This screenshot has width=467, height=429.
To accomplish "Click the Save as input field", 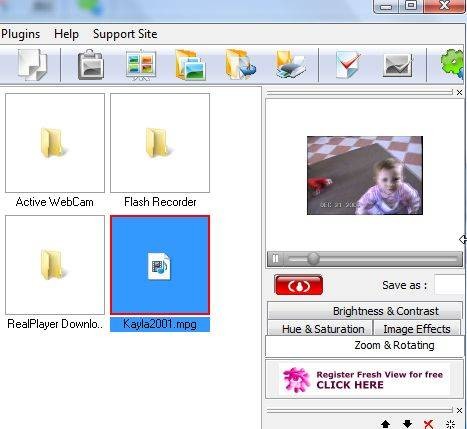I will tap(450, 285).
